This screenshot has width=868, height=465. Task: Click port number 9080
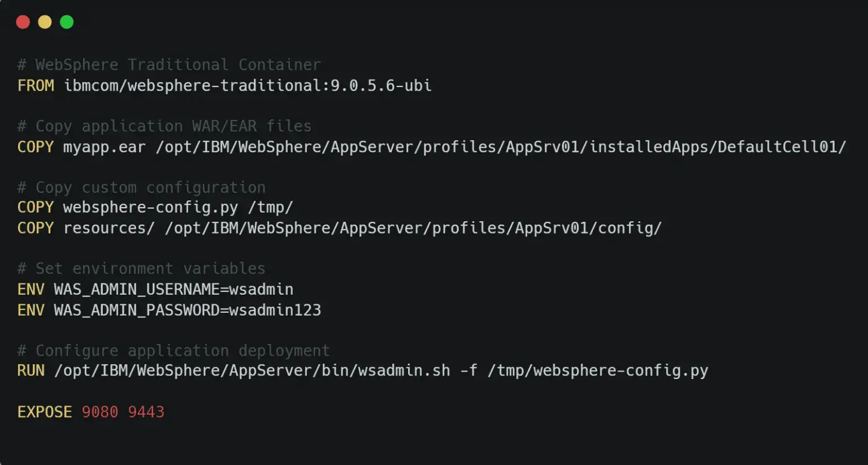tap(100, 412)
